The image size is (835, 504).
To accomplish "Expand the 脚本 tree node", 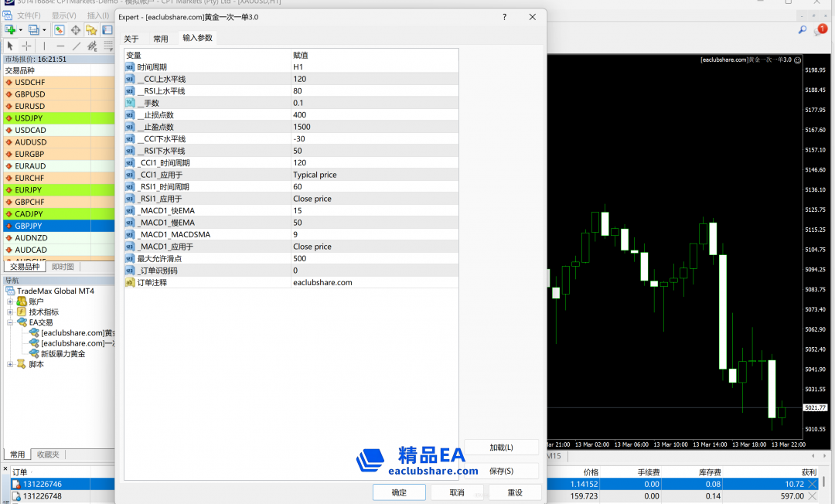I will 11,364.
